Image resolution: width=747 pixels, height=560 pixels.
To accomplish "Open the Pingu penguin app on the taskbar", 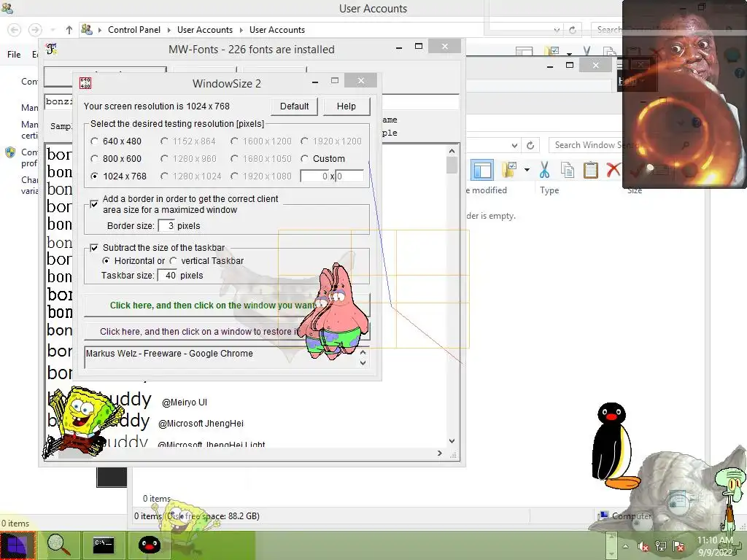I will [149, 545].
